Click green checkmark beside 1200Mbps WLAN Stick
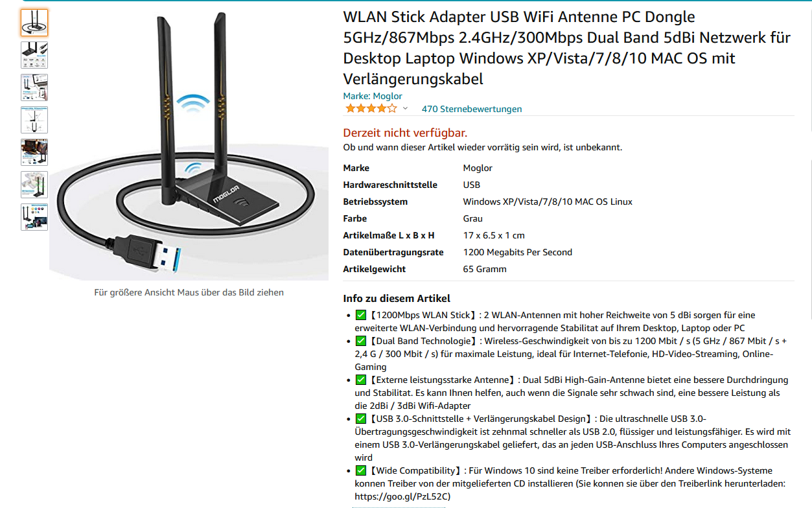Image resolution: width=812 pixels, height=508 pixels. tap(361, 315)
